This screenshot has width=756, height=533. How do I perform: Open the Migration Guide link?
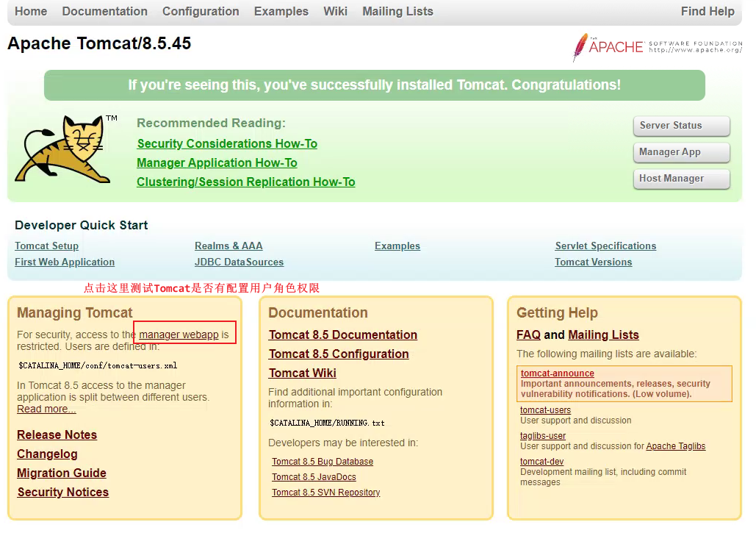pos(62,473)
